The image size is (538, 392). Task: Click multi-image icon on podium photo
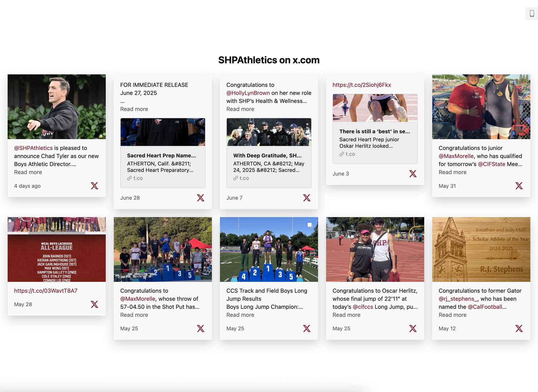coord(310,225)
